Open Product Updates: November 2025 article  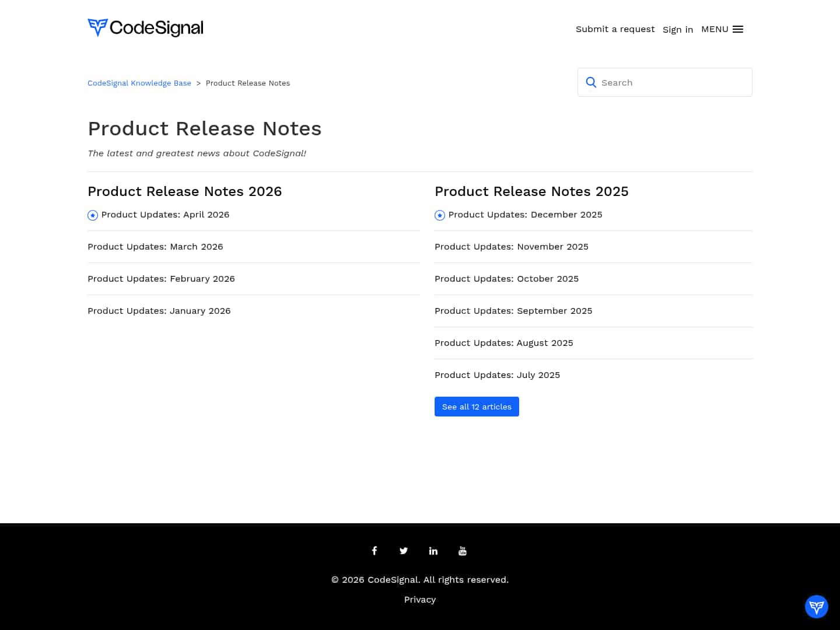pyautogui.click(x=512, y=247)
